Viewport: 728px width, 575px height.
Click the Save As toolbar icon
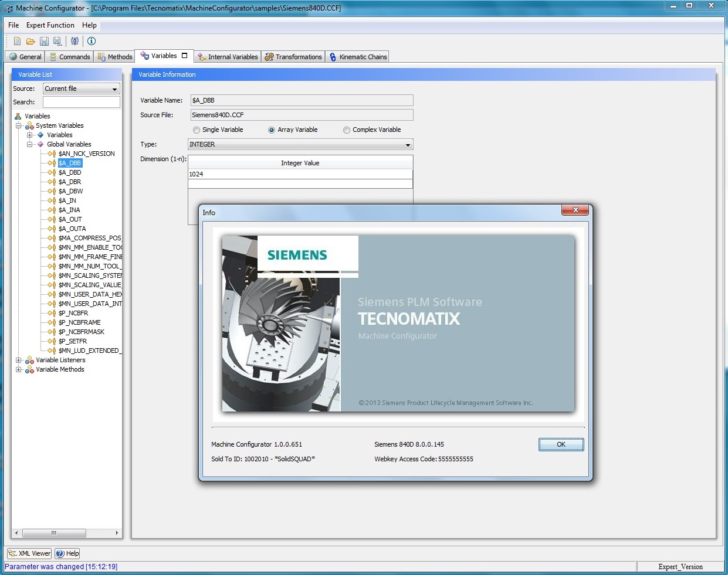coord(57,41)
